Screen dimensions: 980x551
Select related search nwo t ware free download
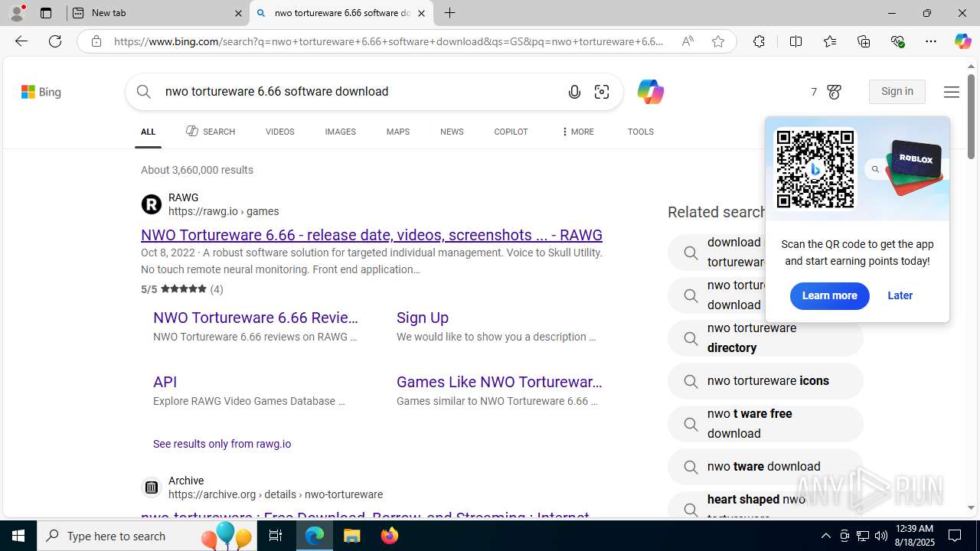click(765, 424)
